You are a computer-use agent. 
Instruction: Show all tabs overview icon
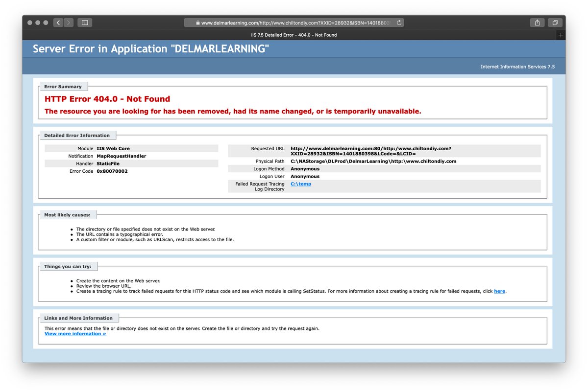(x=555, y=23)
